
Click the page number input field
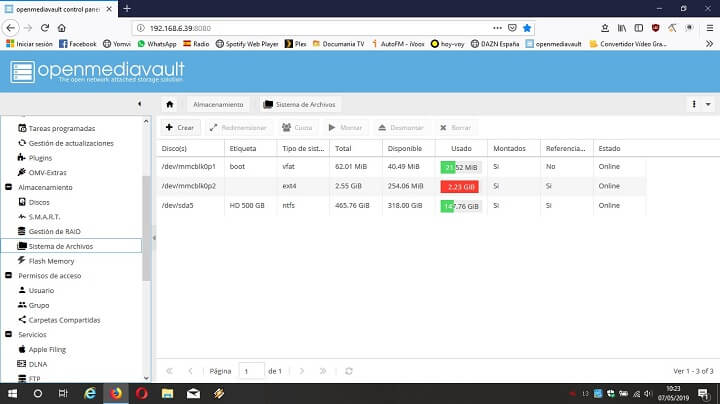pyautogui.click(x=252, y=371)
